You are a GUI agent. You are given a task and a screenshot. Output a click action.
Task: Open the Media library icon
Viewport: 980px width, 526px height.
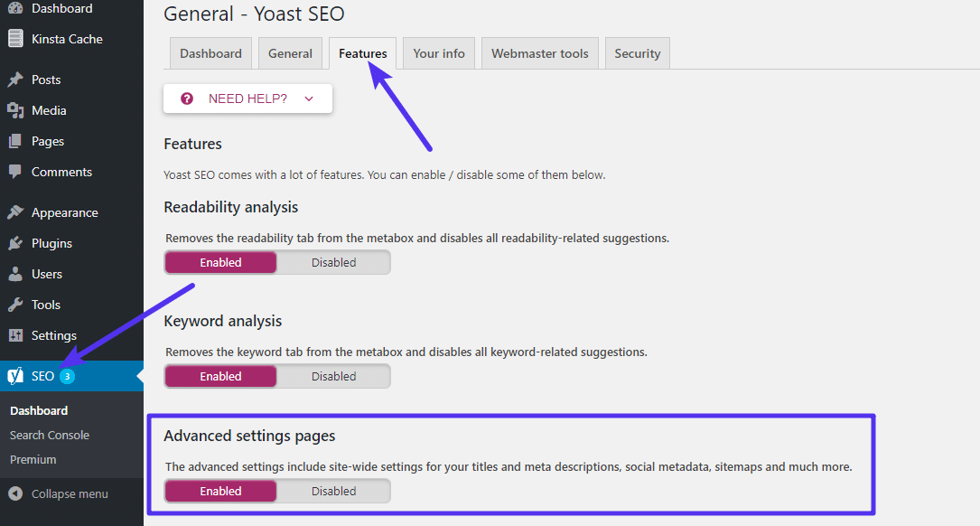coord(14,109)
